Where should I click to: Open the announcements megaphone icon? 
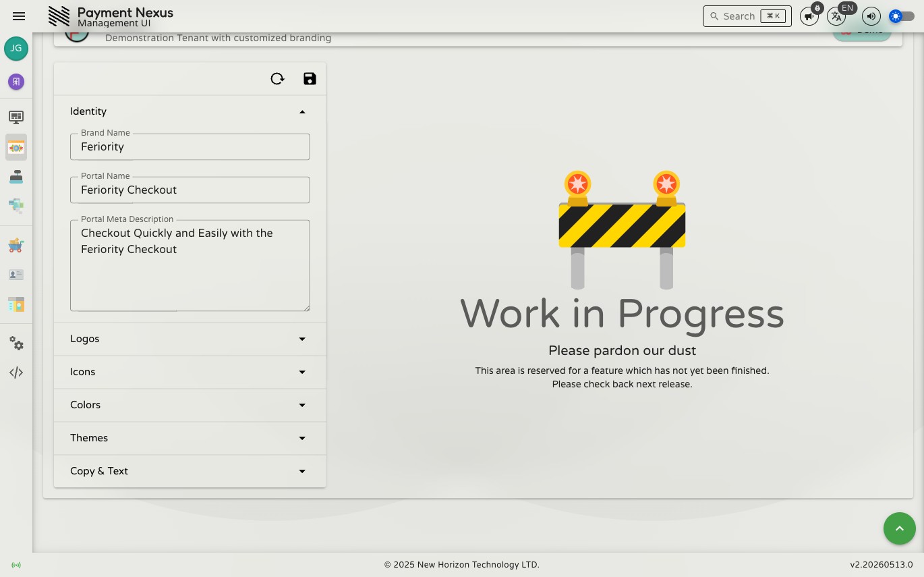click(809, 16)
